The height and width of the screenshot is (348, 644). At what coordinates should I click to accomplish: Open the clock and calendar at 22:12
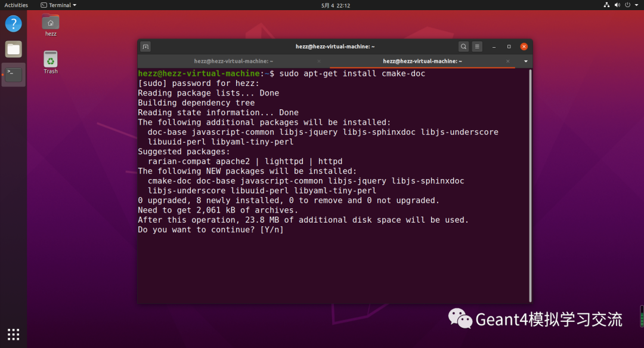[x=336, y=5]
